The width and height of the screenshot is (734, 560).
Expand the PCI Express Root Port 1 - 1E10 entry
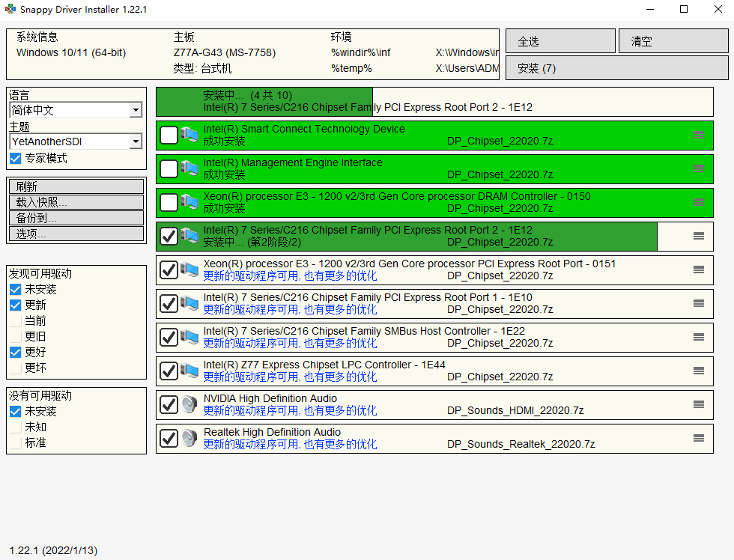coord(698,303)
